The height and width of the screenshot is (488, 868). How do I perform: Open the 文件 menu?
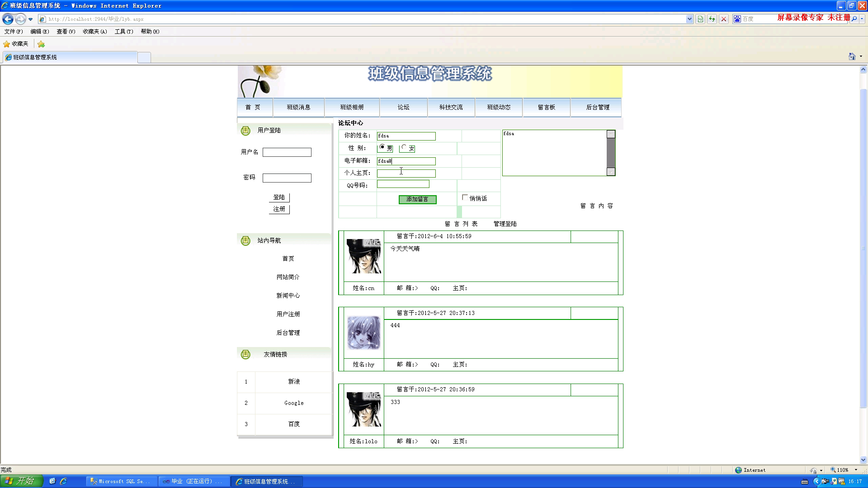pos(14,32)
